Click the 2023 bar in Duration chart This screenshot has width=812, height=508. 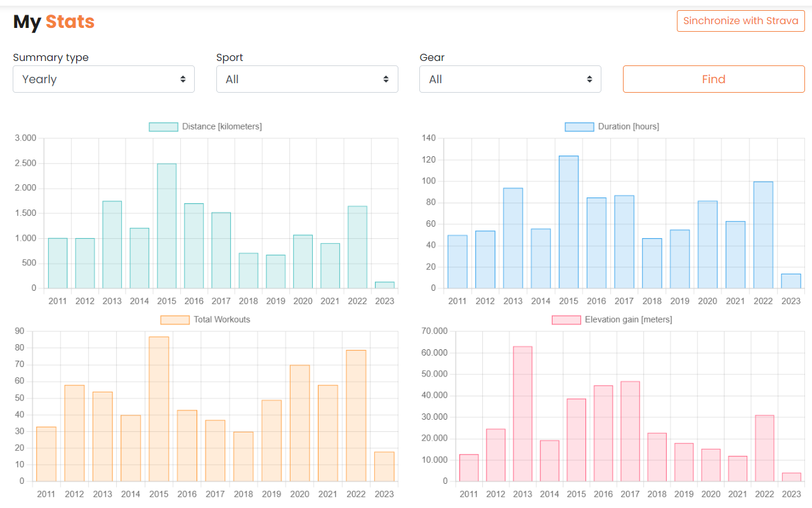(791, 281)
